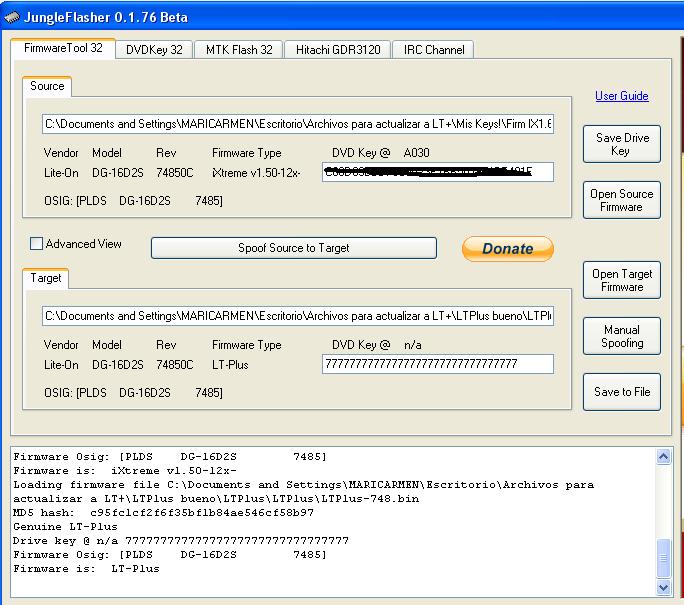Enable the Advanced View checkbox
Viewport: 684px width, 605px height.
(37, 244)
